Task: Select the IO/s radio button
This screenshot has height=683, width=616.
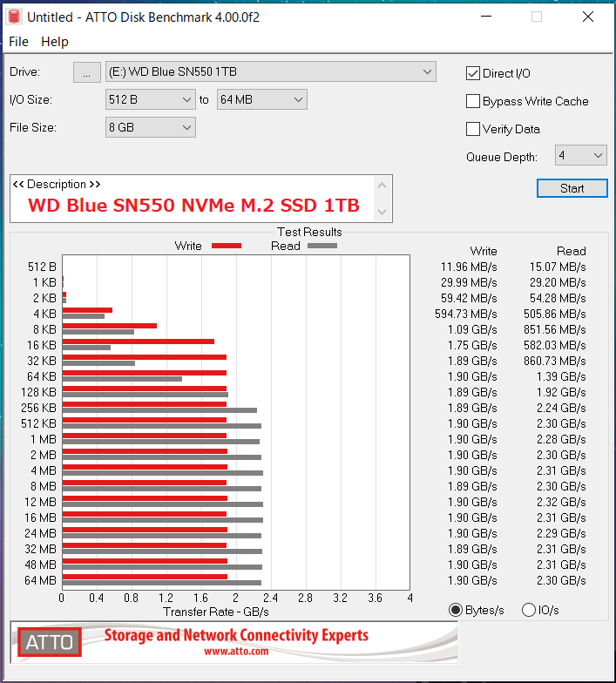Action: click(x=528, y=610)
